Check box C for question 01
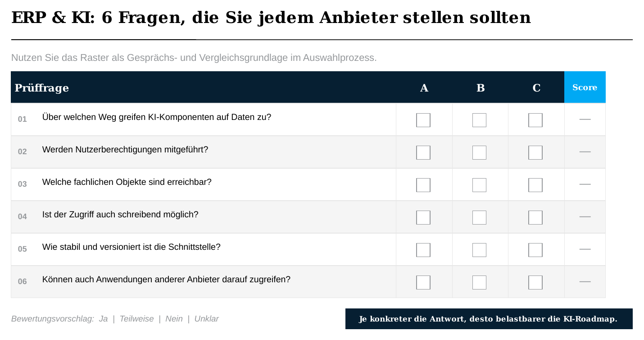Image resolution: width=644 pixels, height=340 pixels. pyautogui.click(x=535, y=120)
